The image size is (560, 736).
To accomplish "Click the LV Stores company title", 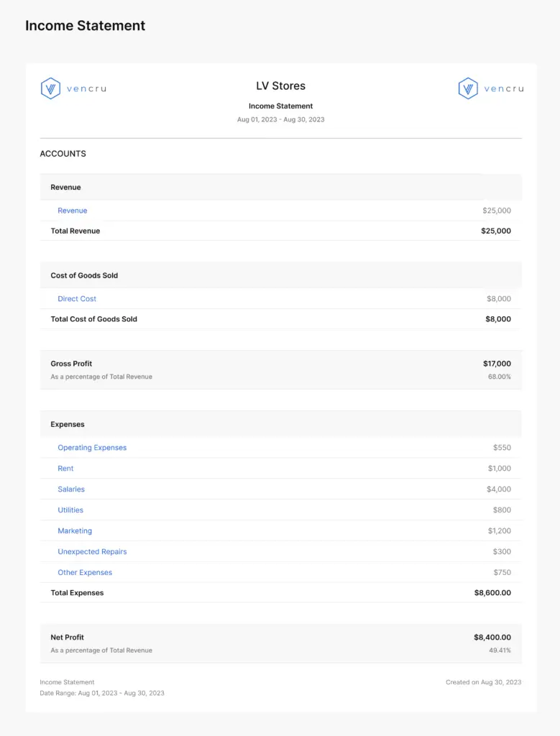I will point(280,86).
